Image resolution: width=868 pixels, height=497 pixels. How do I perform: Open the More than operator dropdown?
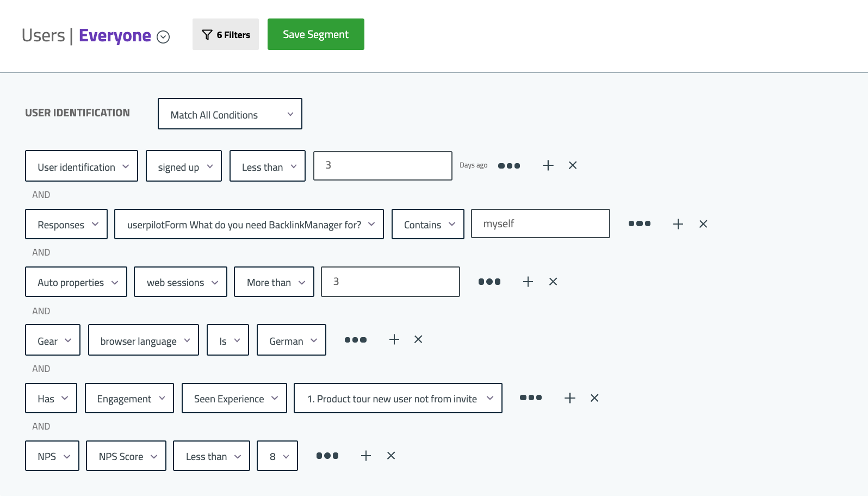[x=274, y=282]
